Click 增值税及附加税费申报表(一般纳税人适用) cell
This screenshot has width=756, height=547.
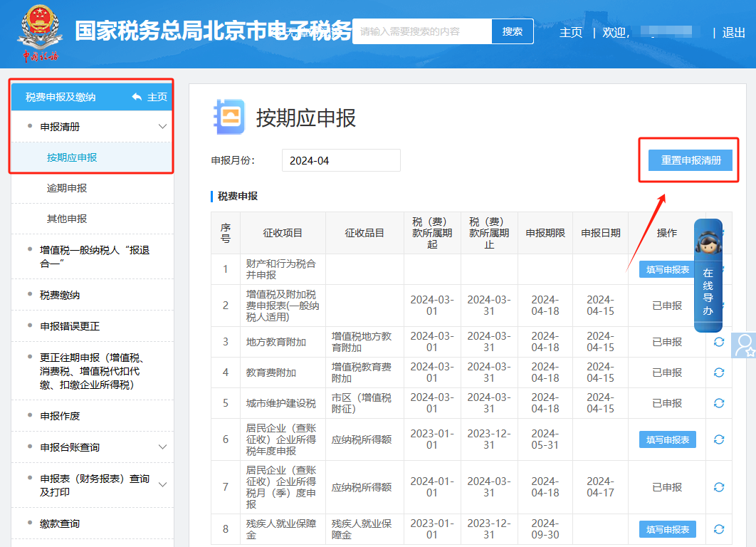pos(283,306)
